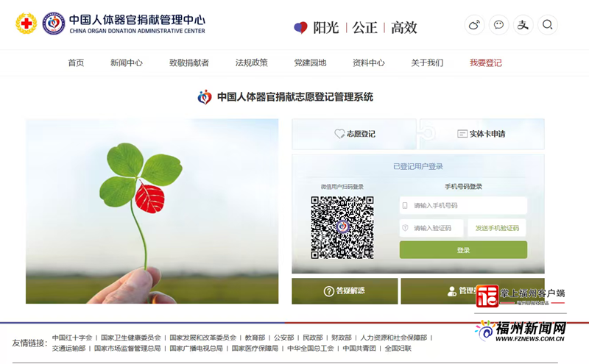Click the heart logo beside 阳光 slogan
This screenshot has height=364, width=589.
[300, 28]
